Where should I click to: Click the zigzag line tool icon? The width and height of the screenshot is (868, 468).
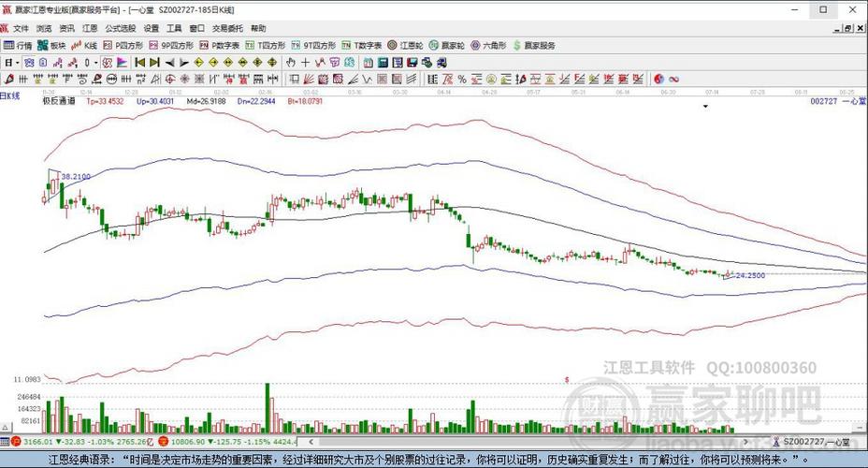click(319, 63)
